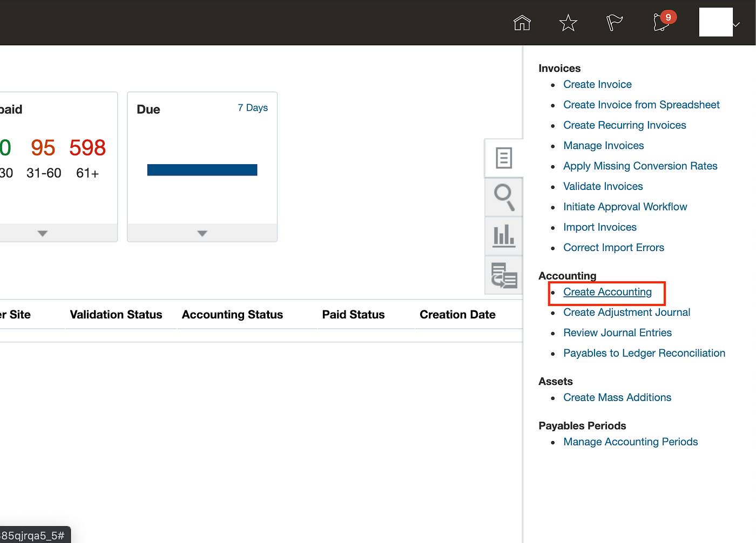Click the 61+ aging label
Image resolution: width=756 pixels, height=543 pixels.
coord(87,173)
